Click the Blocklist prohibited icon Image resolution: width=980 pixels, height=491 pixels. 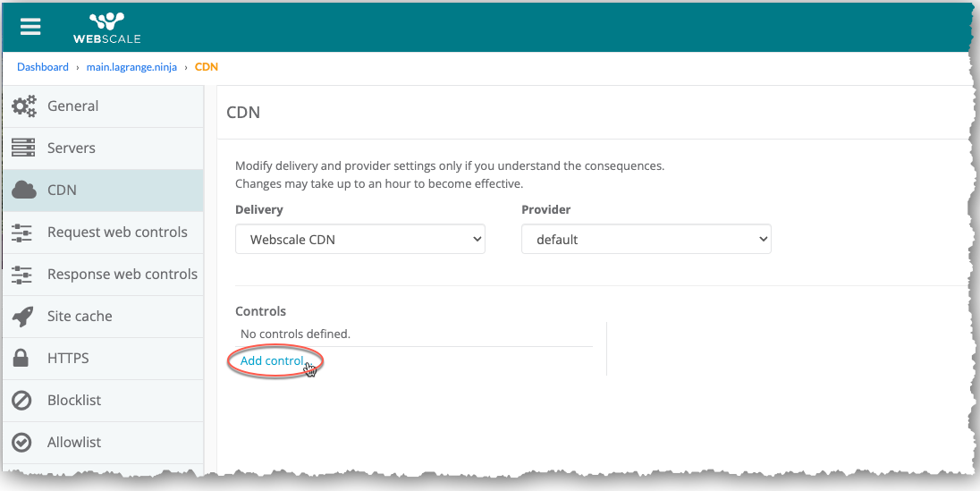pyautogui.click(x=22, y=401)
